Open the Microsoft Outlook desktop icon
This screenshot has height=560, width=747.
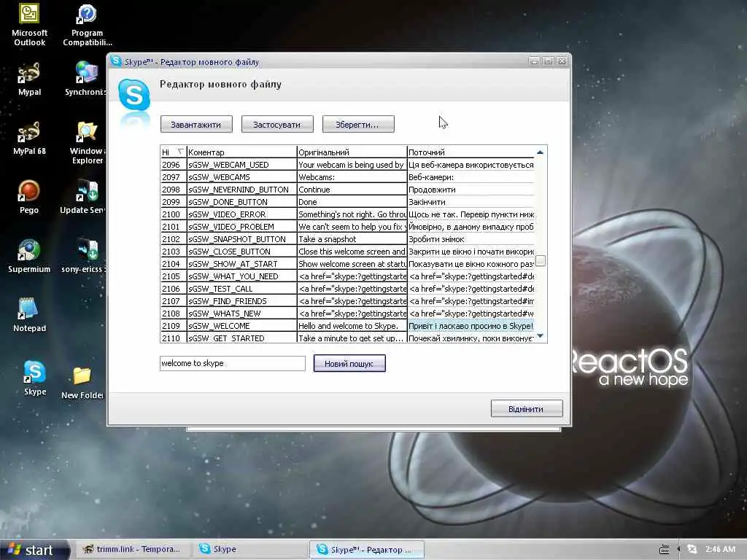coord(29,25)
